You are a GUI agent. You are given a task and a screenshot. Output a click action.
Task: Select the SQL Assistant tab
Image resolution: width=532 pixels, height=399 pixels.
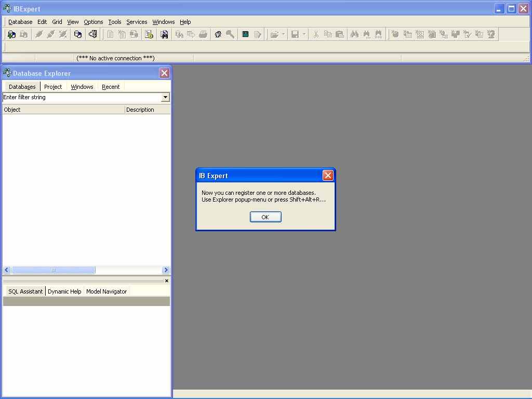(x=25, y=291)
